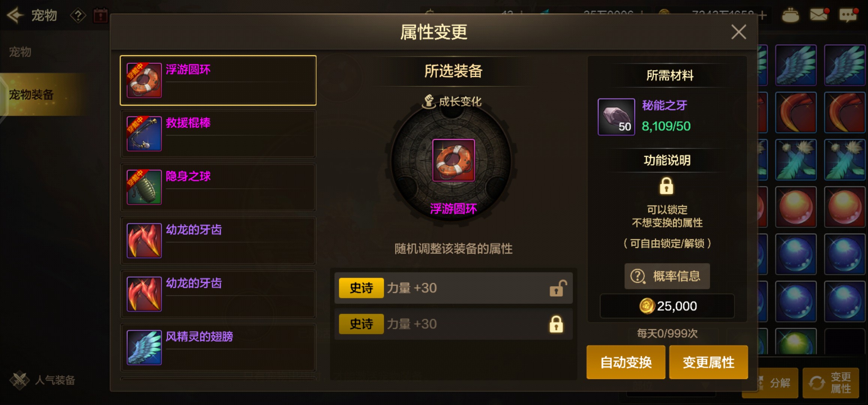Click the 浮游圆环 icon in center circle

(x=453, y=160)
